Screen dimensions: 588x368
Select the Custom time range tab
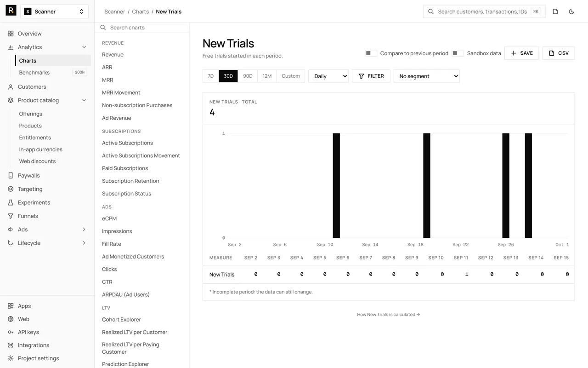291,76
